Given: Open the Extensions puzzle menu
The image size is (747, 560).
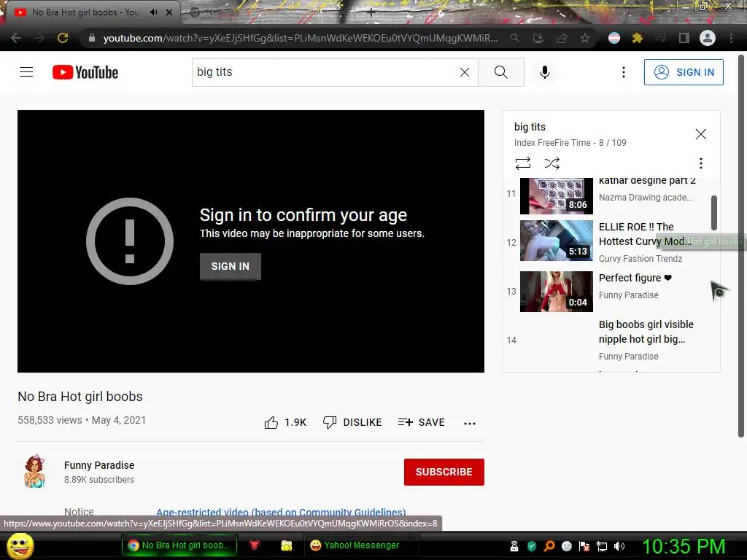Looking at the screenshot, I should pos(638,38).
